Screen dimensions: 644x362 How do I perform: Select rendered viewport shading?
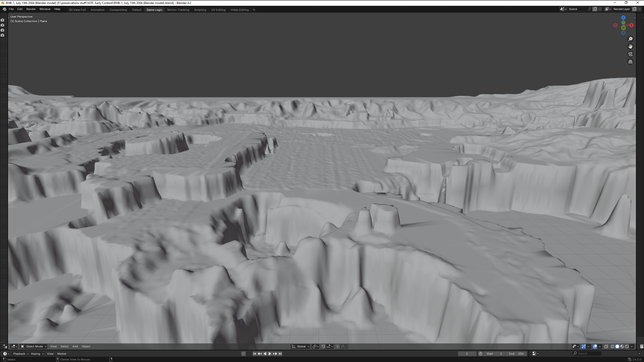[627, 346]
